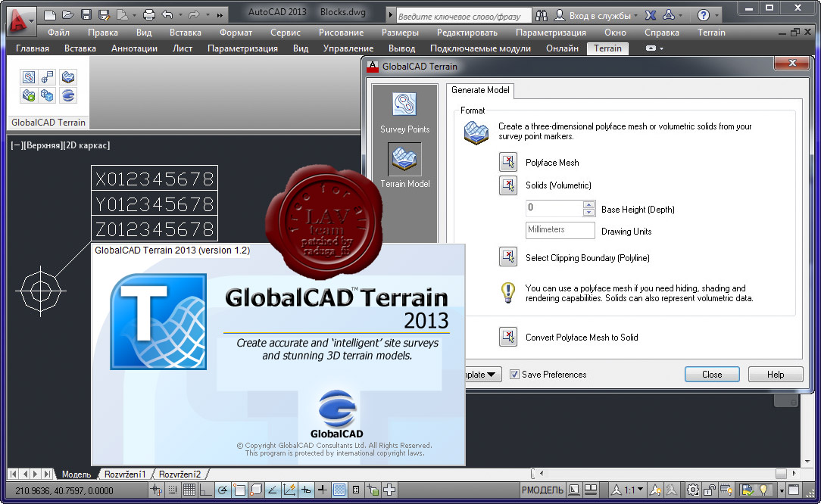821x504 pixels.
Task: Click РМОДЕЛЬ model space button
Action: click(542, 490)
